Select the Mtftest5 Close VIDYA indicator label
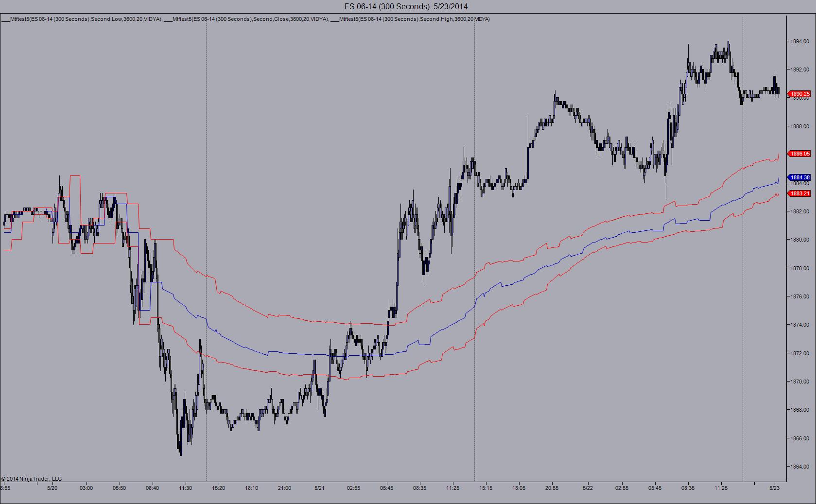This screenshot has height=504, width=816. tap(247, 19)
